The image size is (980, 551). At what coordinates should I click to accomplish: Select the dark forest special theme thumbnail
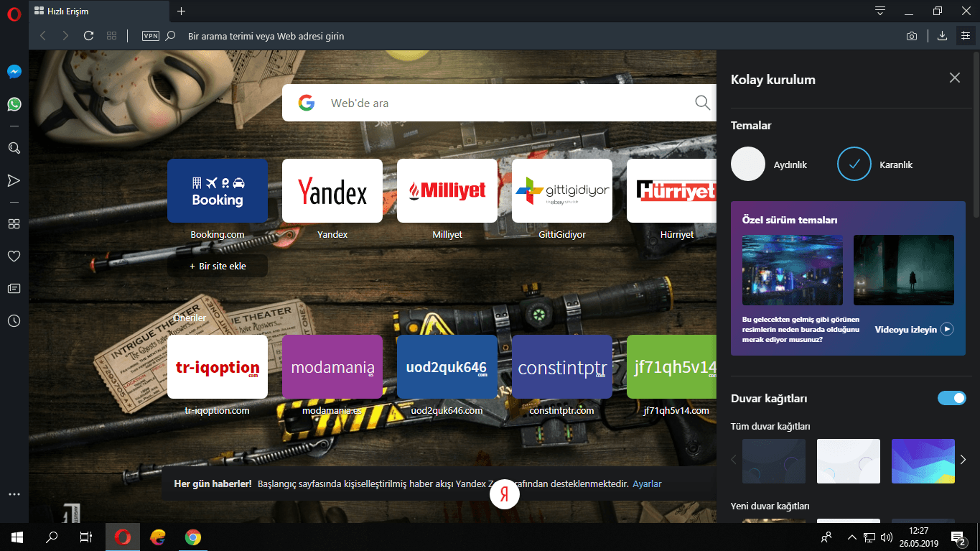pos(904,270)
